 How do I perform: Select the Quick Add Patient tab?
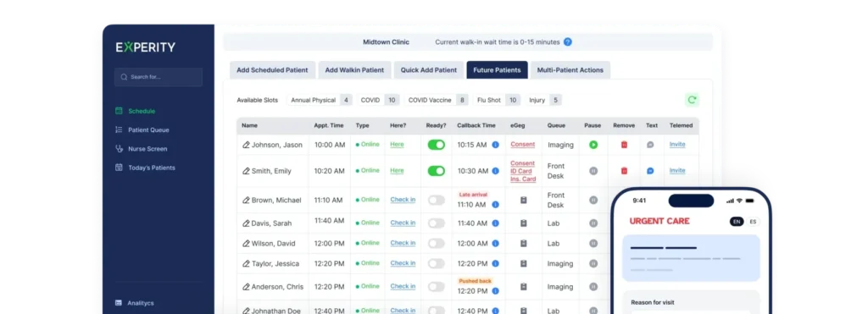429,70
